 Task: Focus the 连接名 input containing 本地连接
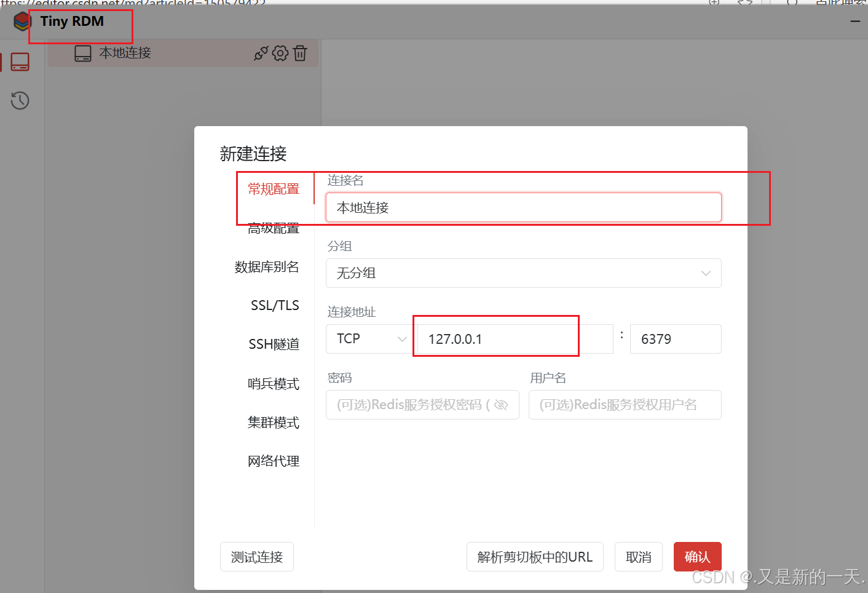pyautogui.click(x=523, y=207)
